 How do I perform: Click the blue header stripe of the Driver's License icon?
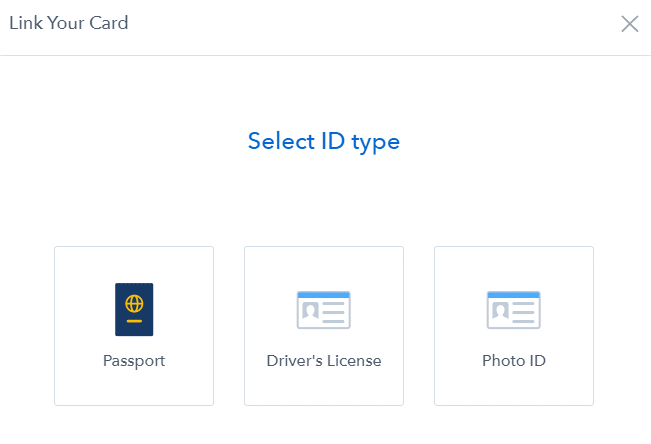(324, 295)
